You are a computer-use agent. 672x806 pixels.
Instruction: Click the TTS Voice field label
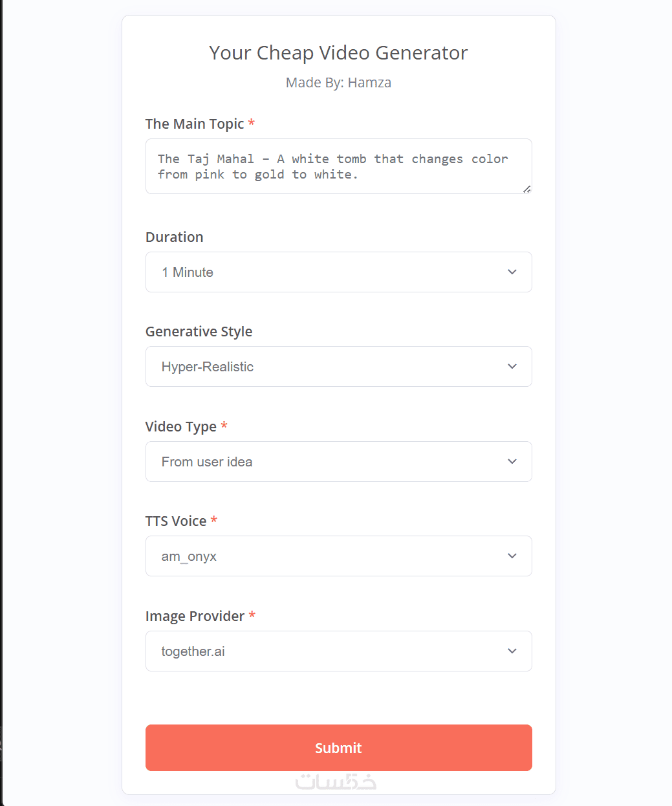point(176,521)
